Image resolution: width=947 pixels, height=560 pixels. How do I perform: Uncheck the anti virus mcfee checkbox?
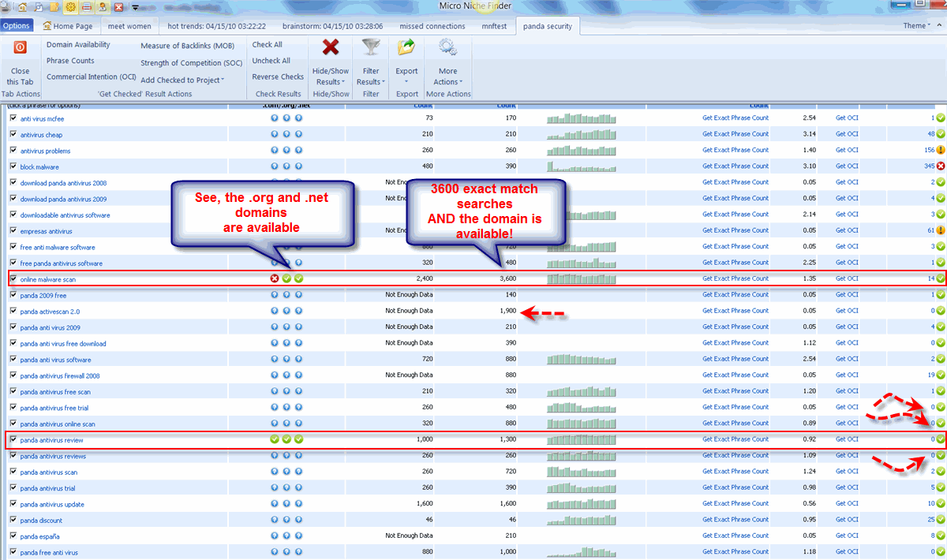(x=13, y=118)
